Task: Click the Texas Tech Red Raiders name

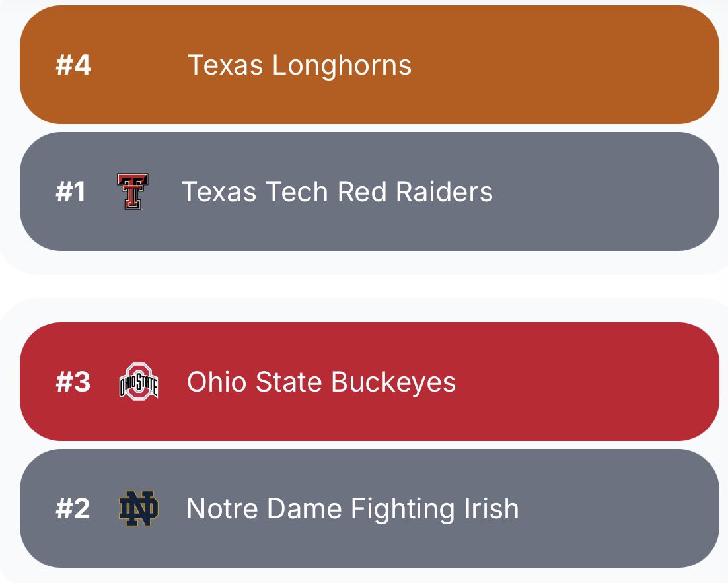Action: (x=337, y=192)
